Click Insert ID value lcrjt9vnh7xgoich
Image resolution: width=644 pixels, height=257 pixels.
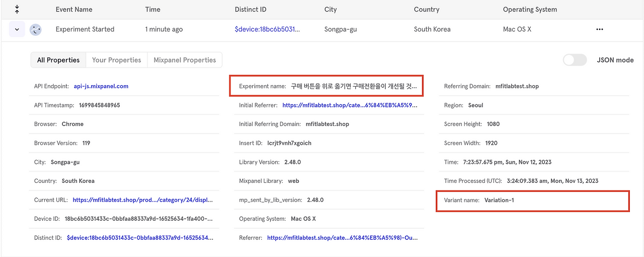coord(289,143)
